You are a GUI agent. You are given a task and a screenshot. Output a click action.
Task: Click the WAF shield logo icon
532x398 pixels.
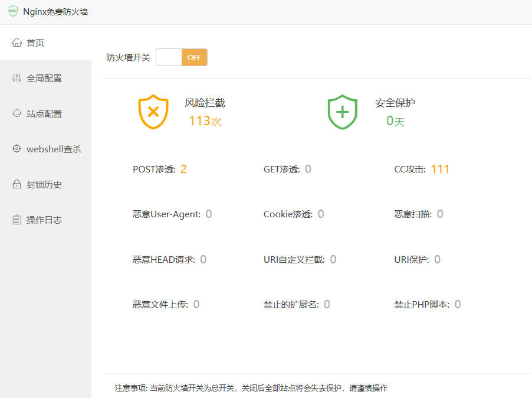coord(12,11)
